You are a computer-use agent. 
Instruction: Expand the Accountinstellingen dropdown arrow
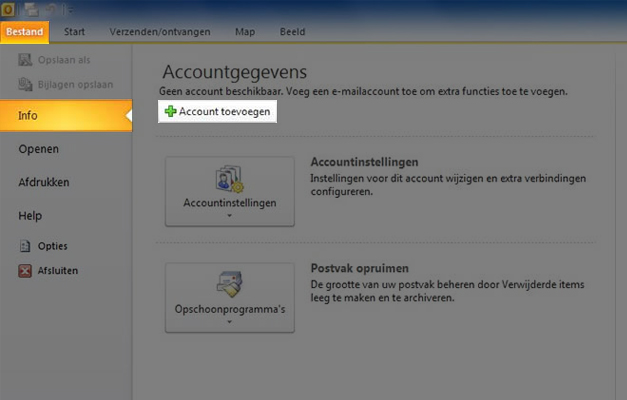point(230,216)
